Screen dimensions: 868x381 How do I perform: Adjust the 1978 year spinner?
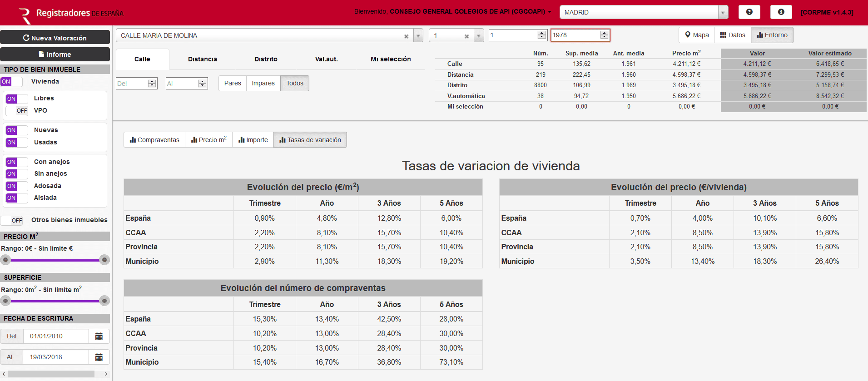click(604, 35)
